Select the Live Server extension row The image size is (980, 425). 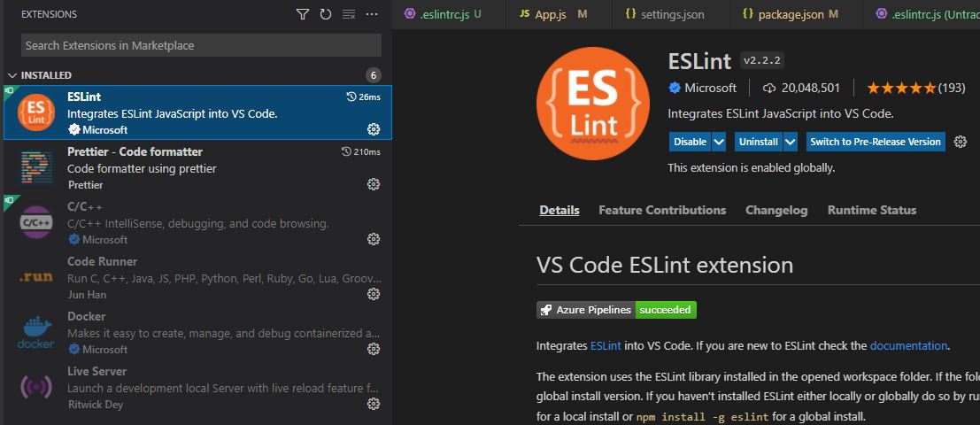pyautogui.click(x=198, y=387)
